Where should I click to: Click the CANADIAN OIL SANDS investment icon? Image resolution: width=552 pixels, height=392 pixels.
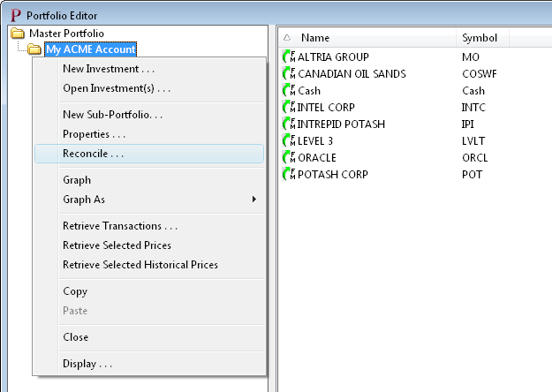coord(289,73)
